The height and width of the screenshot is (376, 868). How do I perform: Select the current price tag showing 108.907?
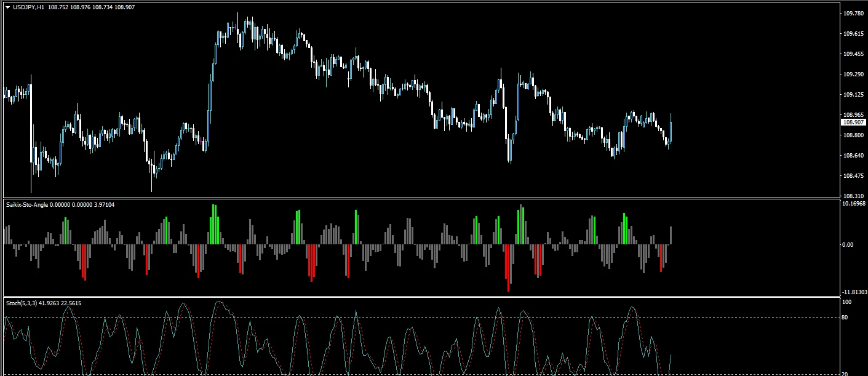click(x=854, y=122)
